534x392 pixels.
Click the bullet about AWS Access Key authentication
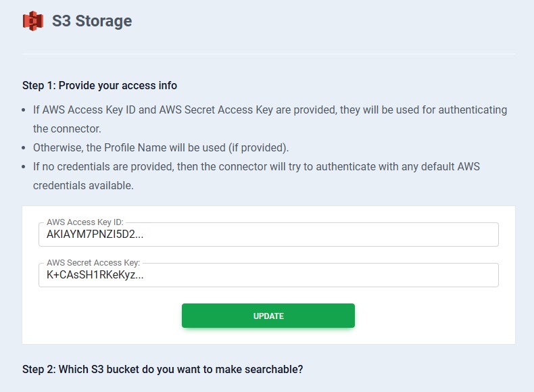click(x=270, y=109)
